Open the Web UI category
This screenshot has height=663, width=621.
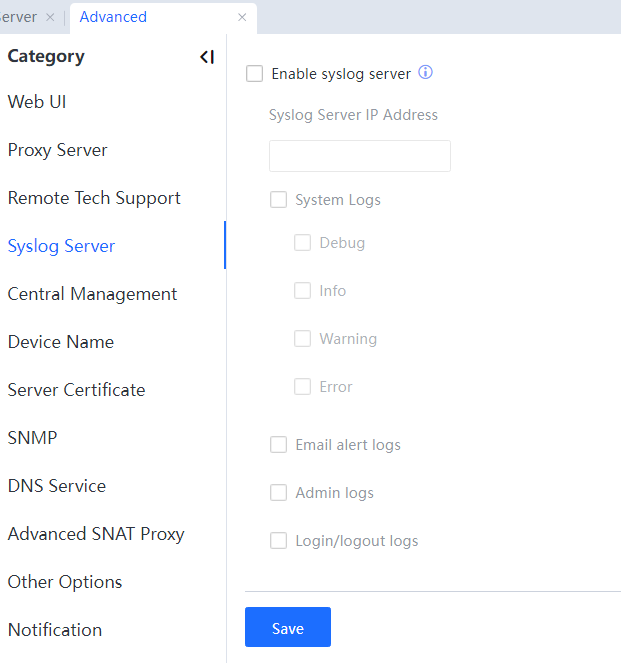37,102
